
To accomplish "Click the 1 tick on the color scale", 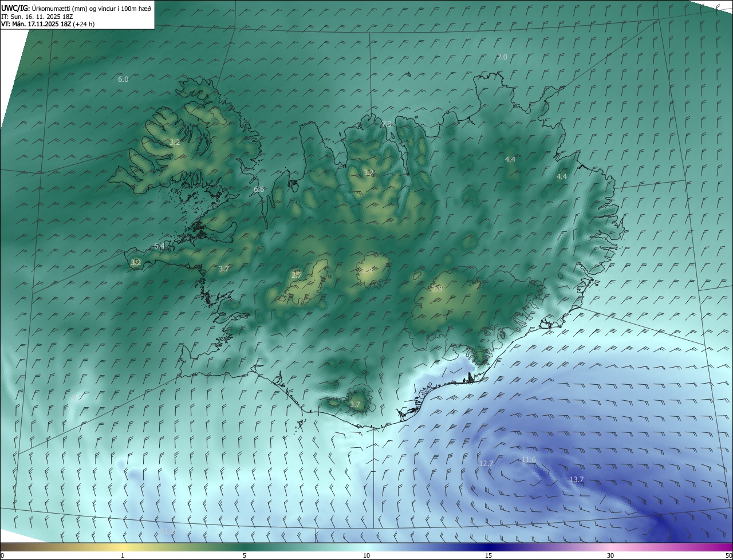I will pos(123,555).
